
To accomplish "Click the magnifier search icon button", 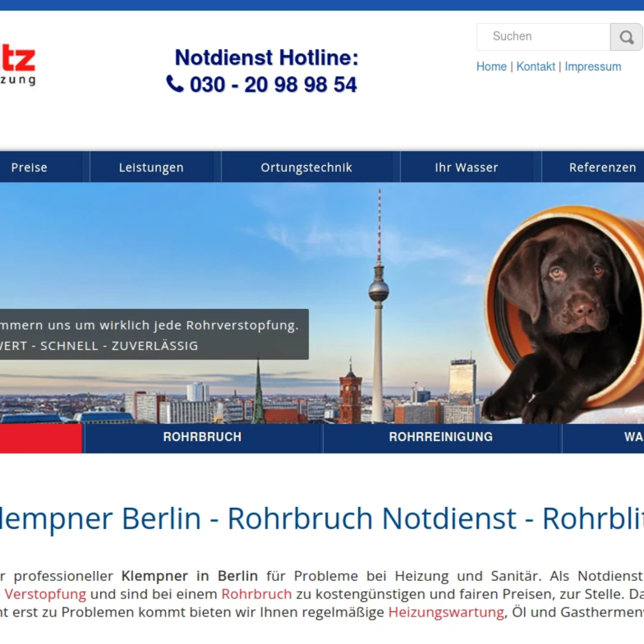I will [x=626, y=37].
